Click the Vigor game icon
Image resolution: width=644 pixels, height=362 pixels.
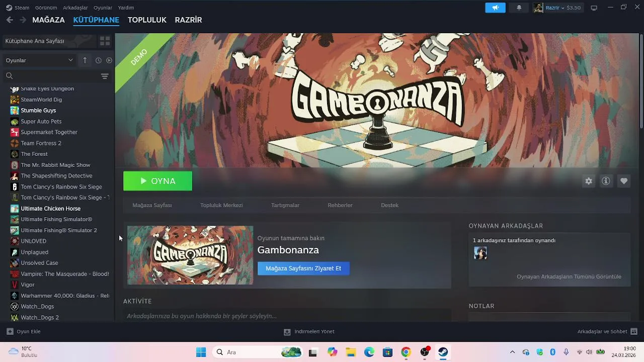coord(15,285)
